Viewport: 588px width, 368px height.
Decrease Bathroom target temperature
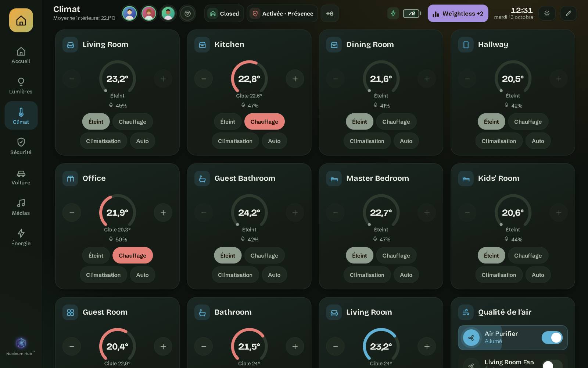pos(204,347)
